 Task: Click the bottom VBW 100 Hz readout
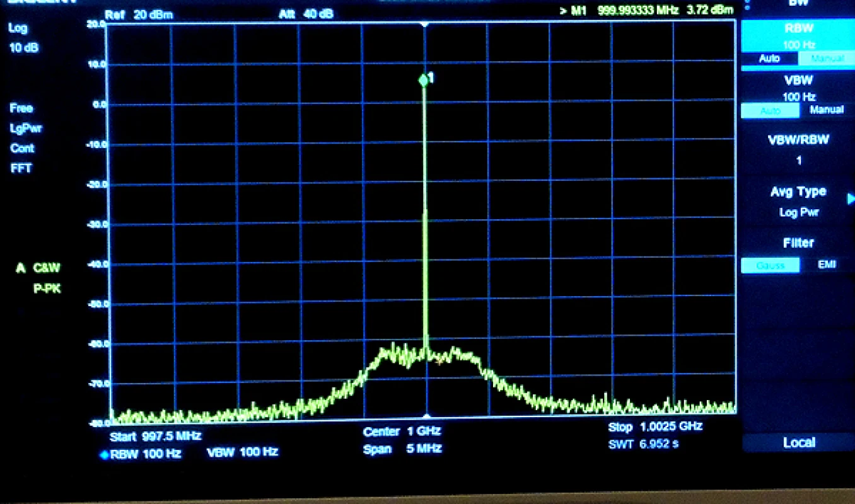[242, 452]
